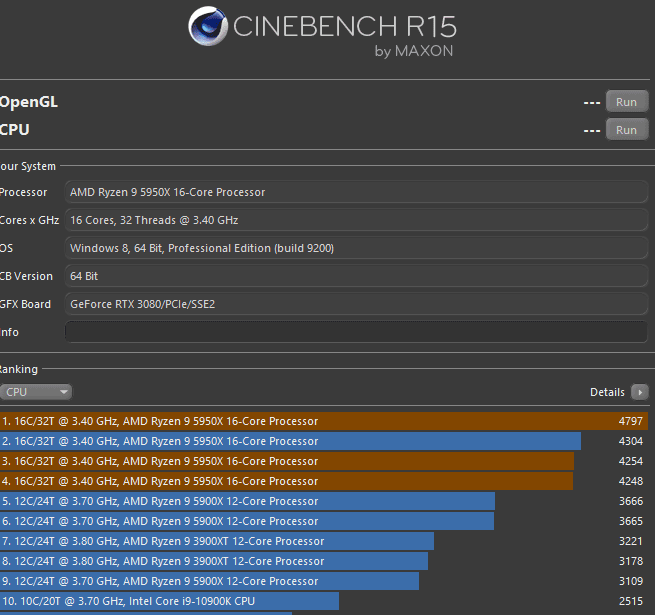Click the CINEBENCH R15 title text
The height and width of the screenshot is (615, 655).
tap(344, 26)
